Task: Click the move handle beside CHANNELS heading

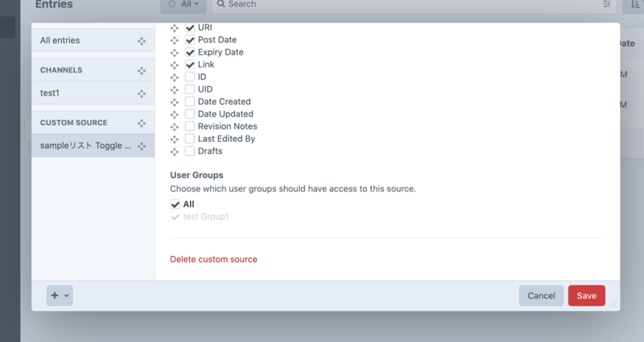Action: 142,71
